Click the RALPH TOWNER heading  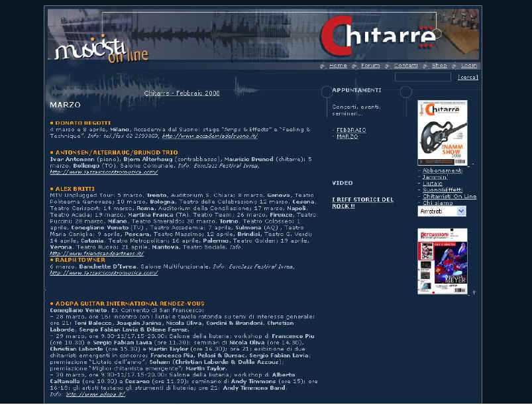click(x=80, y=260)
